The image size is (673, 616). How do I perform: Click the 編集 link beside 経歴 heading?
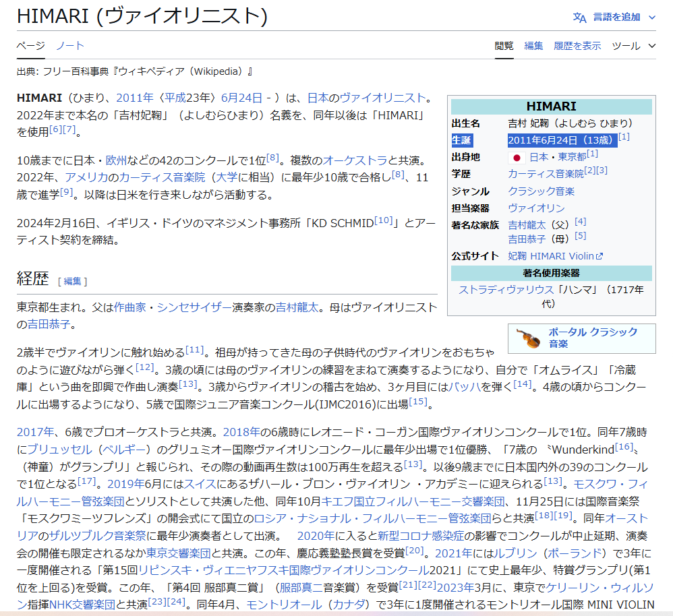tap(72, 282)
